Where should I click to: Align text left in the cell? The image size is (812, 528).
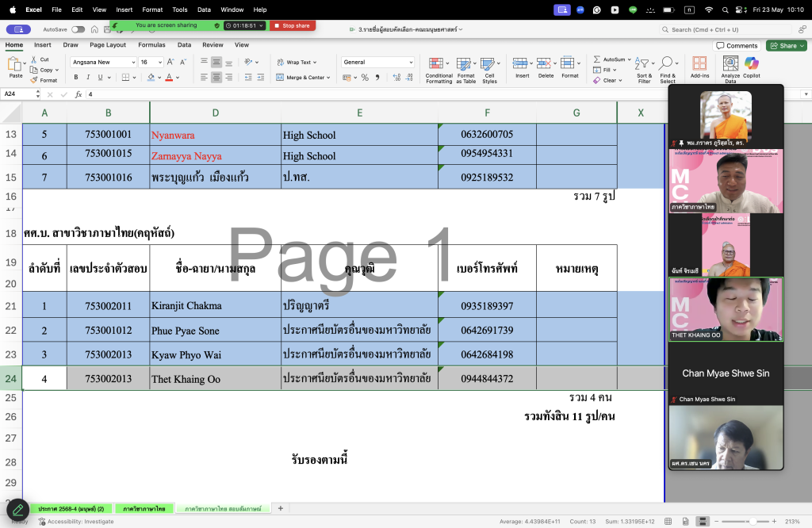click(204, 77)
